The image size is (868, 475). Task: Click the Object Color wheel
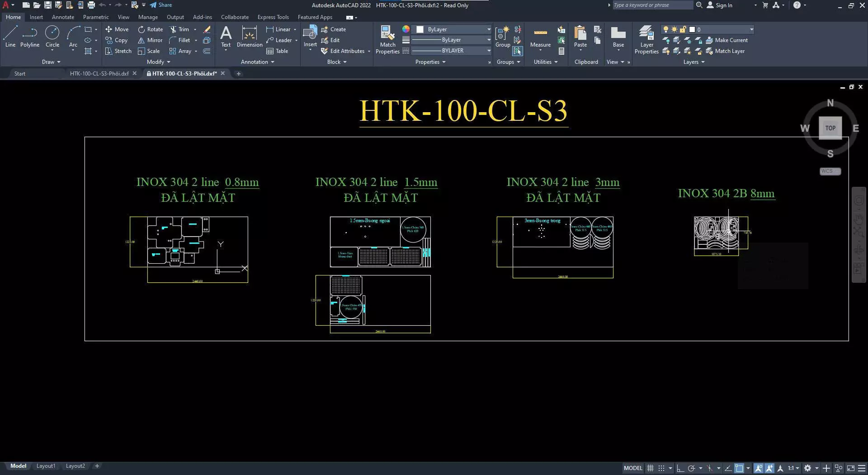click(406, 29)
